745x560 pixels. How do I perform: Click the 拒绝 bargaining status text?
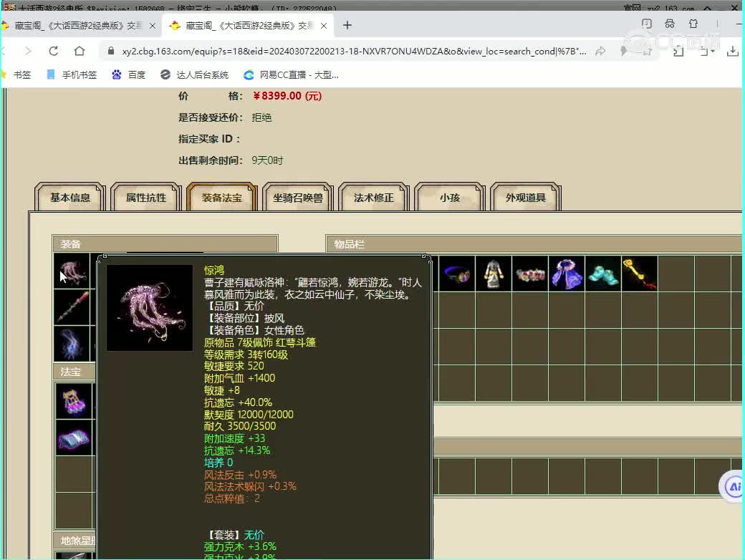[x=261, y=117]
